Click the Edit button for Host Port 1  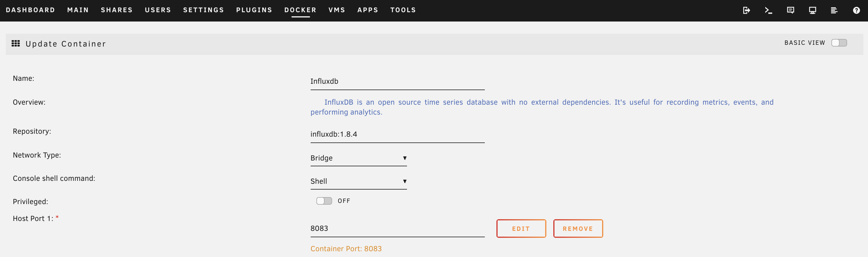coord(521,229)
